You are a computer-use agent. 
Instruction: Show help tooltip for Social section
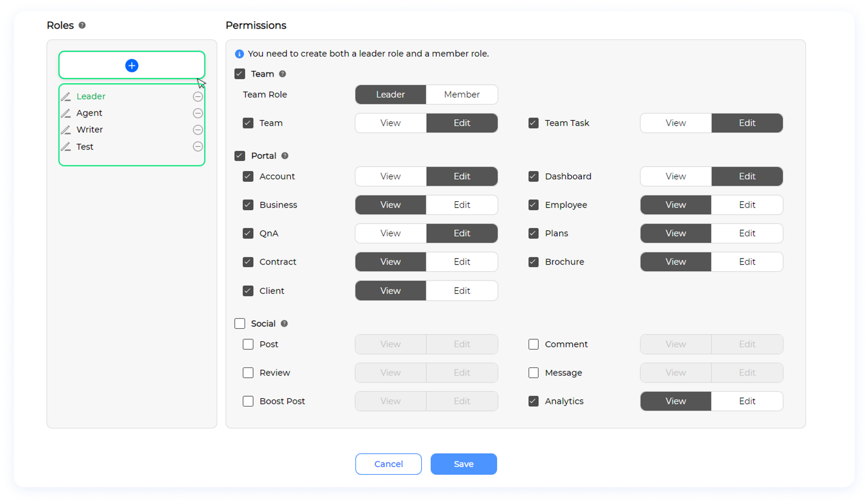tap(284, 324)
